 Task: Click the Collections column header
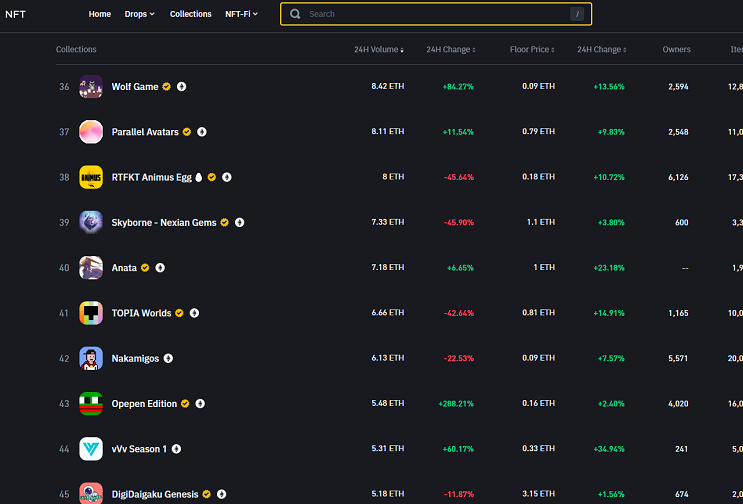[76, 49]
